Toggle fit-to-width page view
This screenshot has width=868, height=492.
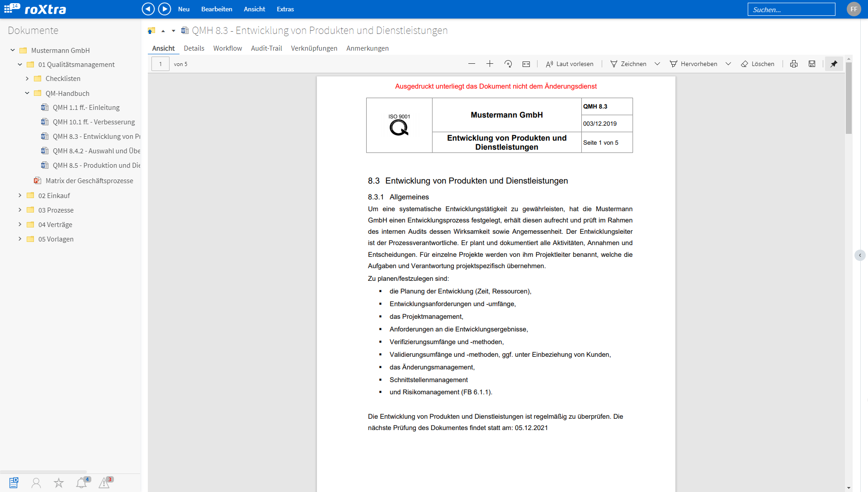526,64
